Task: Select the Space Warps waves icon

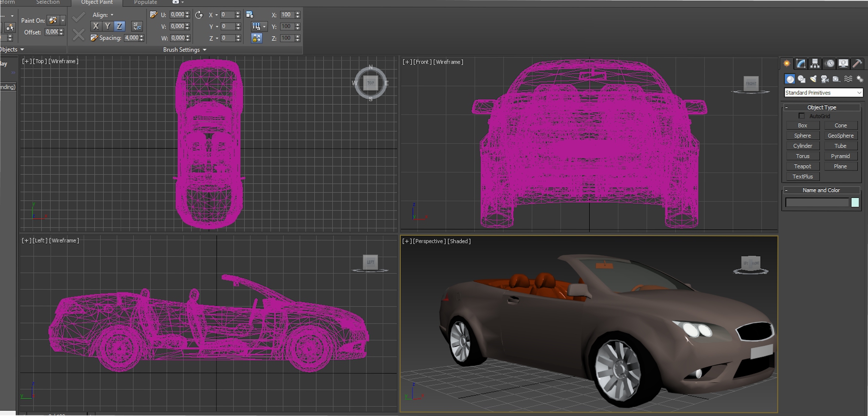Action: pos(848,79)
